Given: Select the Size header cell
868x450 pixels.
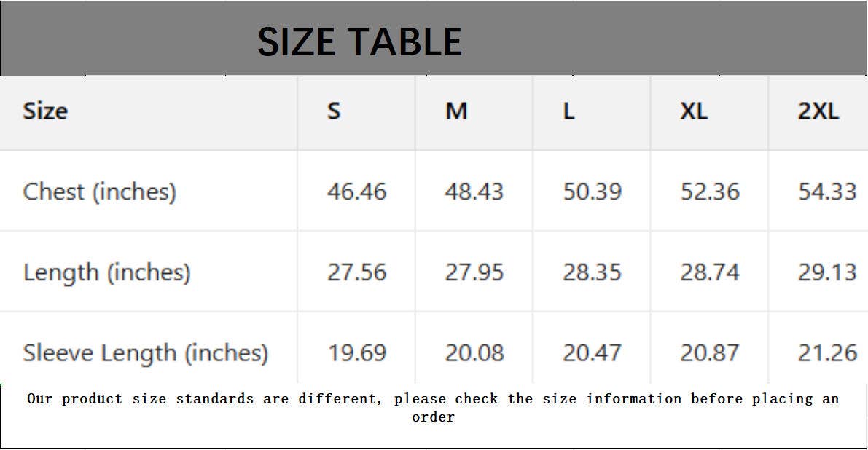Looking at the screenshot, I should pos(45,111).
